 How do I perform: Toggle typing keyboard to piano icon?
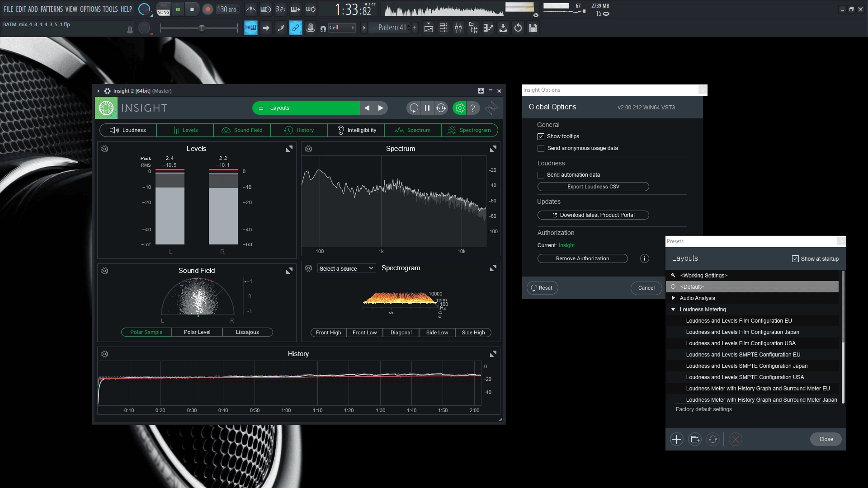250,28
